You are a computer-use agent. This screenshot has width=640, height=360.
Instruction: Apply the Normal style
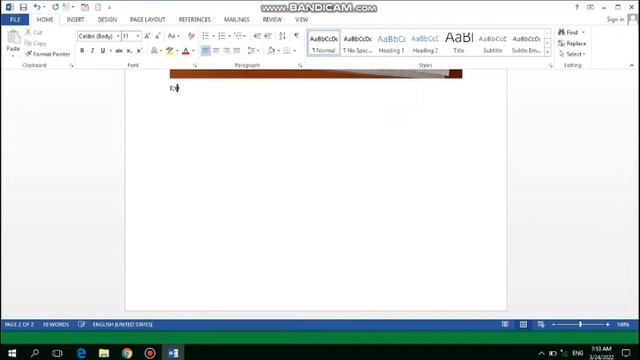tap(323, 43)
